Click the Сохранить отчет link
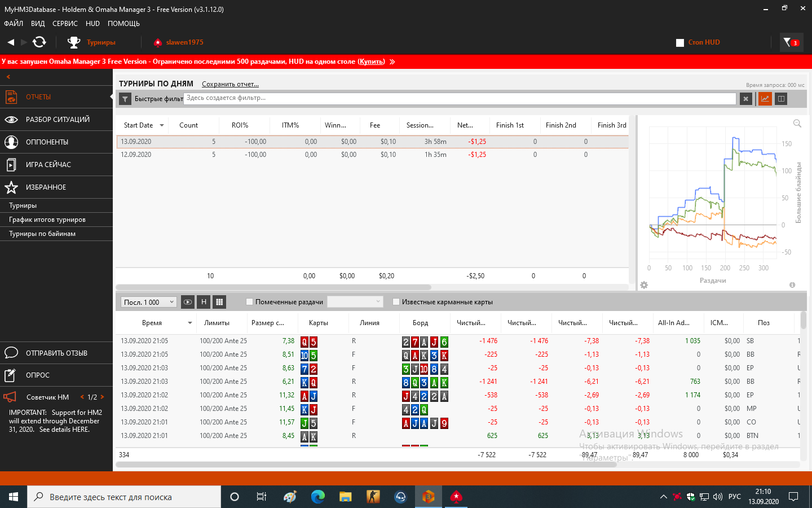 pos(230,84)
